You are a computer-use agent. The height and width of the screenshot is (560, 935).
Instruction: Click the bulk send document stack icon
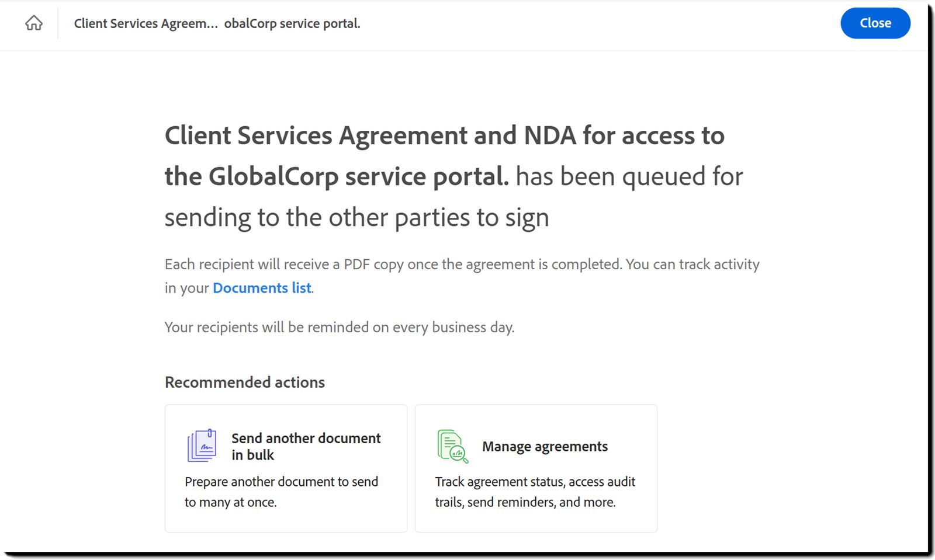tap(202, 446)
